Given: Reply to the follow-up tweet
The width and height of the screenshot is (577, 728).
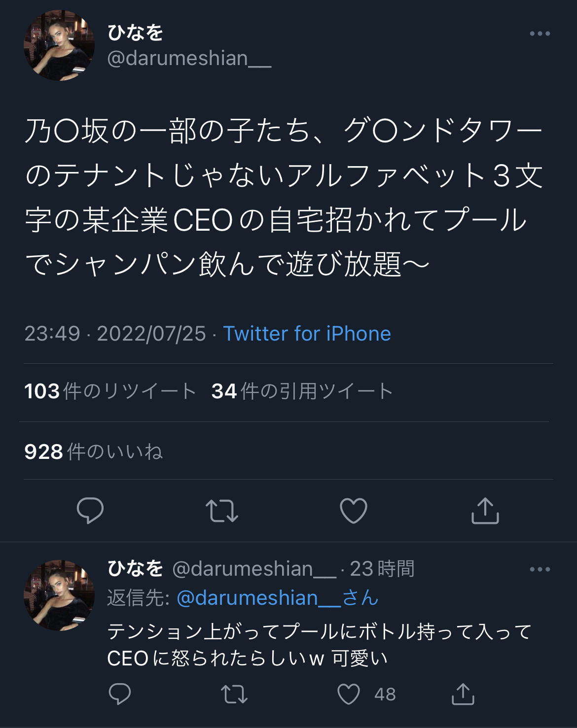Looking at the screenshot, I should tap(119, 694).
